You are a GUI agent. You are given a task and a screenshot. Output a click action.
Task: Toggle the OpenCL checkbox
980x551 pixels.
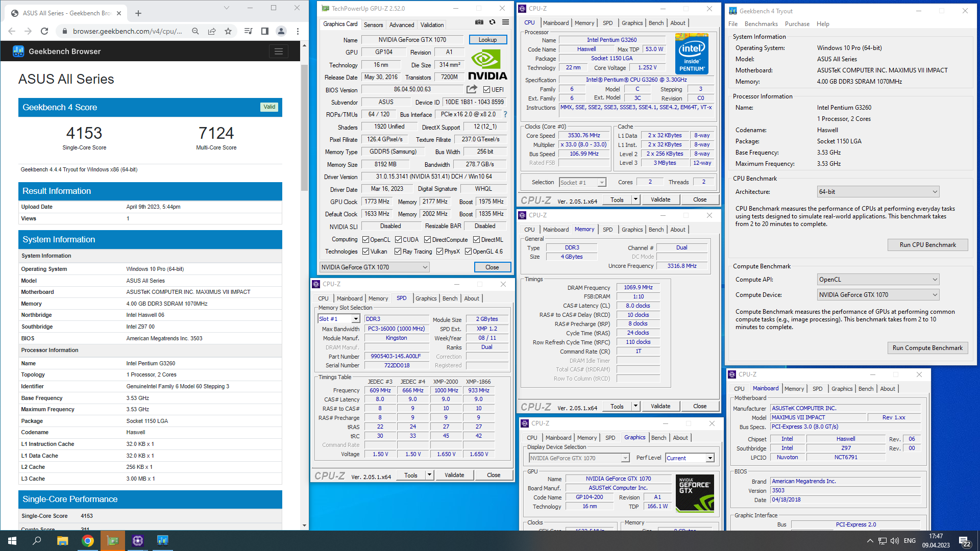[365, 240]
